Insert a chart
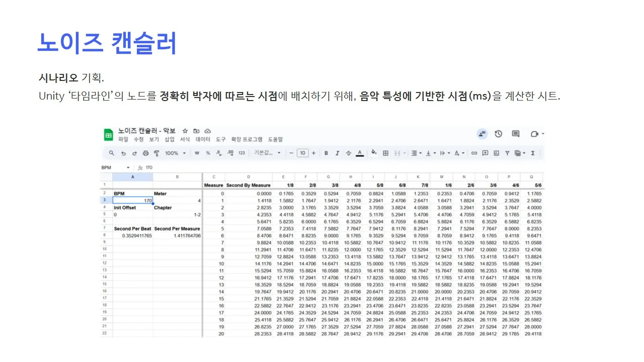This screenshot has width=644, height=362. point(496,153)
